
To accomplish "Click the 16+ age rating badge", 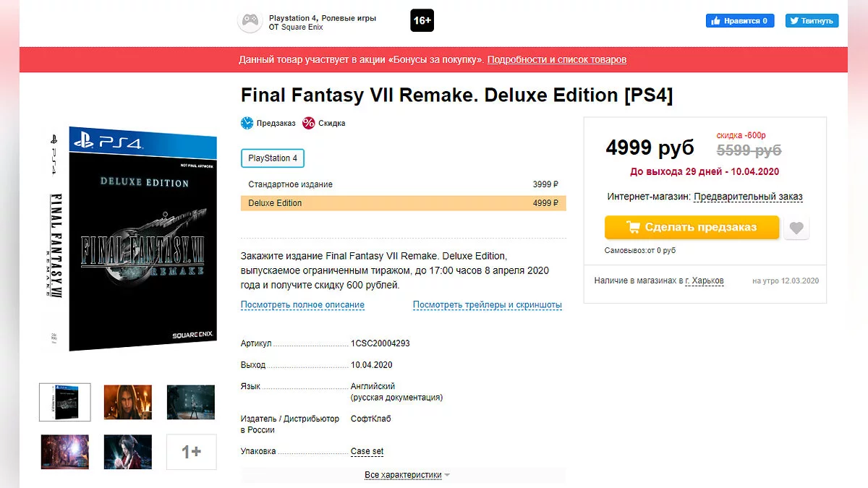I will click(x=422, y=20).
